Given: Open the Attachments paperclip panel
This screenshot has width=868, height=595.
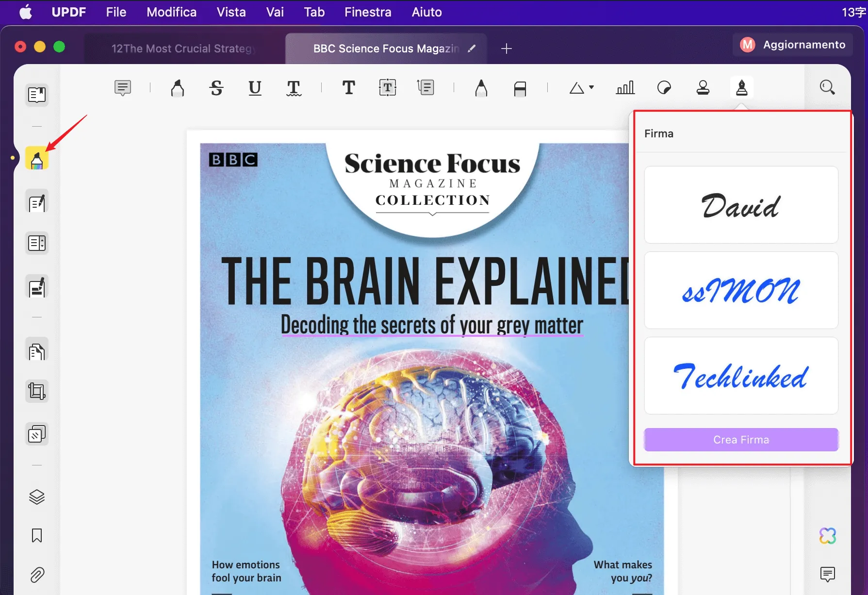Looking at the screenshot, I should [x=37, y=575].
